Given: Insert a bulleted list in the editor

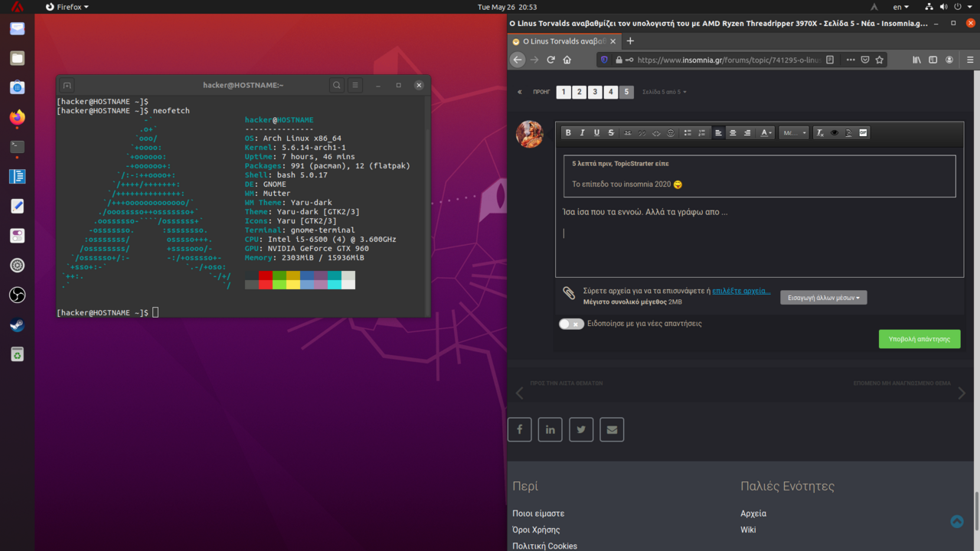Looking at the screenshot, I should (x=688, y=132).
